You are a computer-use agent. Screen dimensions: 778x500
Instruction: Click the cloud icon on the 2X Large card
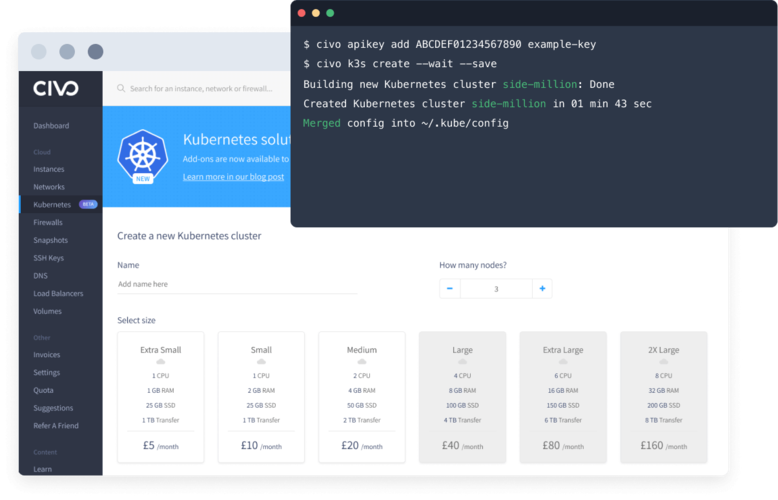(663, 362)
